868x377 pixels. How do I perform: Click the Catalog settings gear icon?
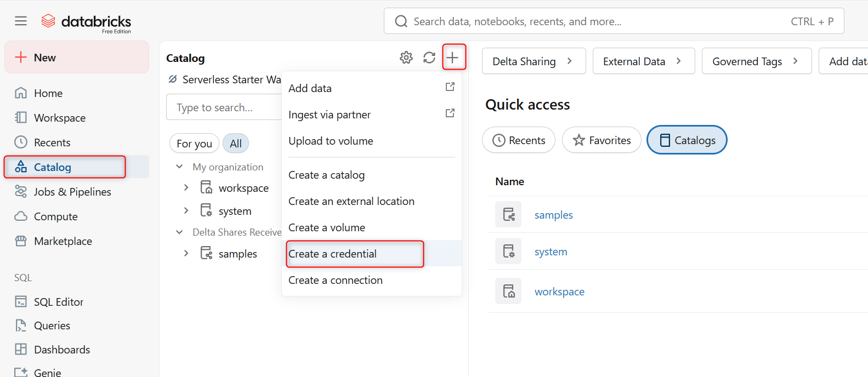point(406,58)
